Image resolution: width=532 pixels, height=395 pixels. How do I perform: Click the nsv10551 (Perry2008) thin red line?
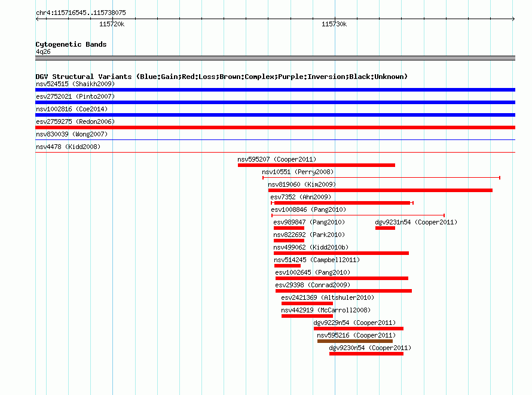click(381, 178)
